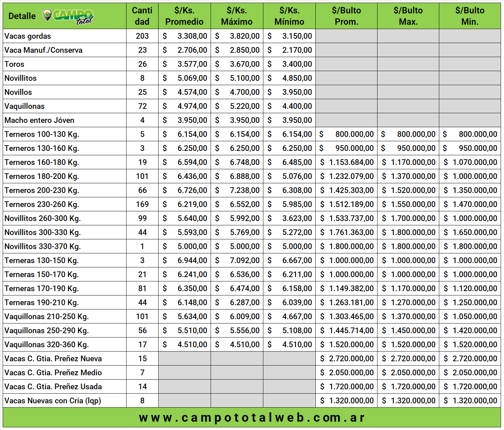Select the $/Ks. Mínimo header
This screenshot has width=504, height=430.
289,16
